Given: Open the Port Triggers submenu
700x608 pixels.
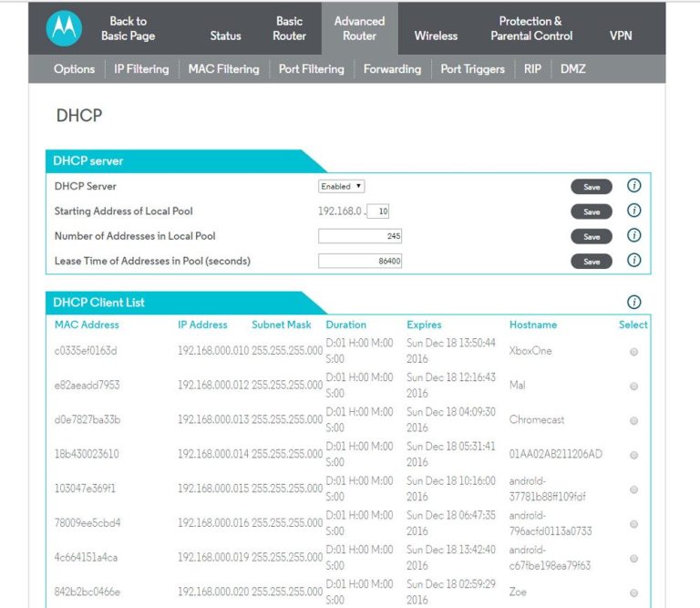Looking at the screenshot, I should click(x=472, y=68).
